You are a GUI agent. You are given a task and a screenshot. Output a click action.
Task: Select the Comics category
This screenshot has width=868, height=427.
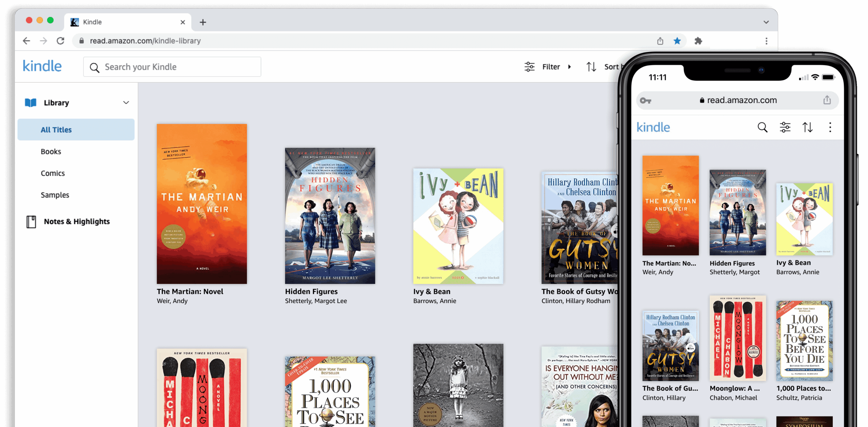click(x=53, y=173)
